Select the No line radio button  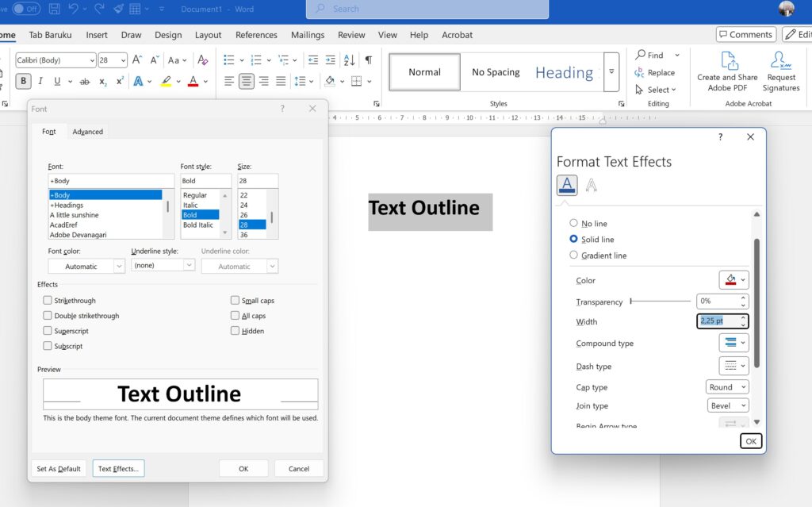point(573,223)
